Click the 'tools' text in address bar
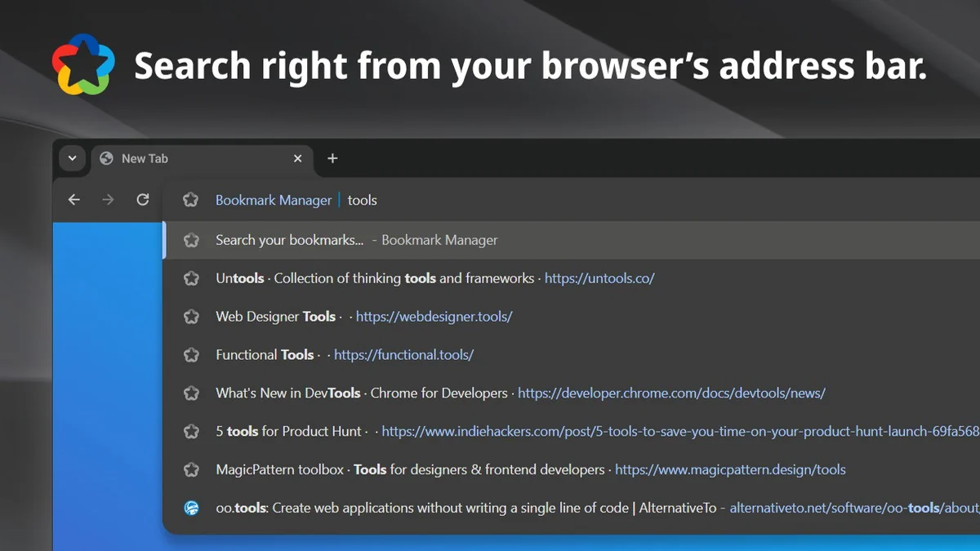Screen dimensions: 980x551 coord(363,200)
